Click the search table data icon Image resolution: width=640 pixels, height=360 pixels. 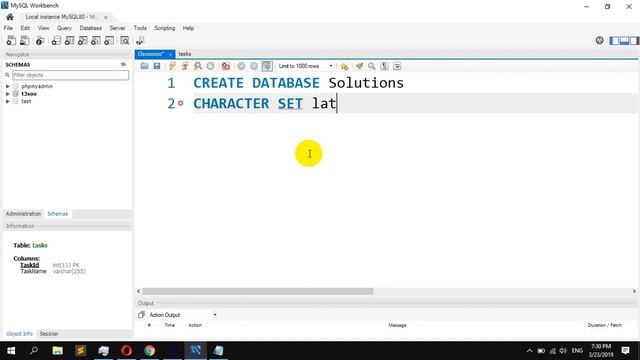point(124,40)
